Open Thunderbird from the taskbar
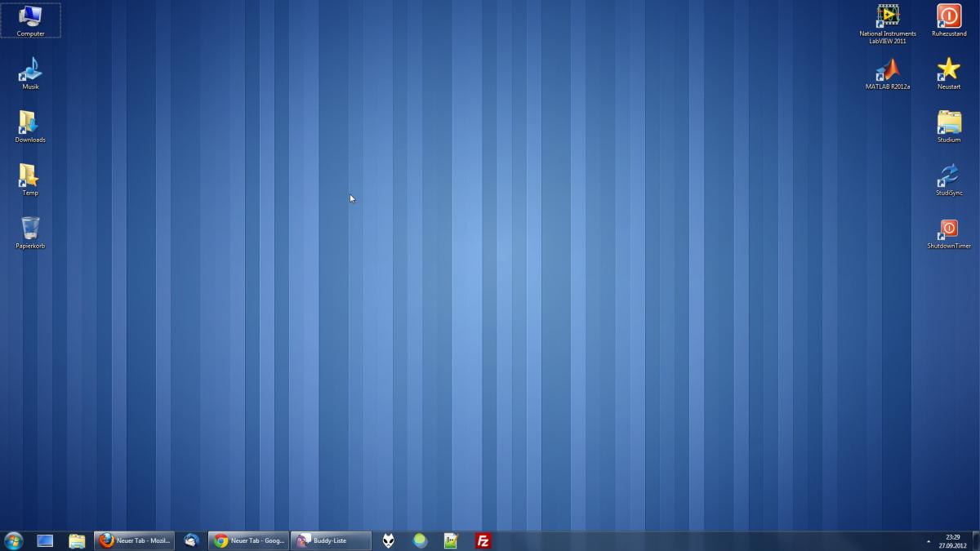This screenshot has width=980, height=551. click(x=191, y=540)
